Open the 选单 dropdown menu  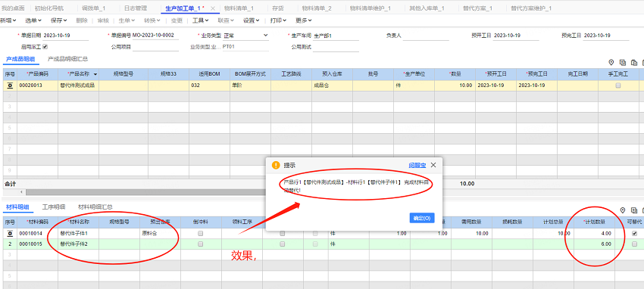33,20
